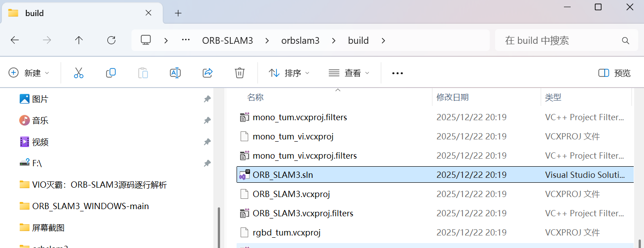Screen dimensions: 644x248
Task: Click the Rename icon
Action: point(175,73)
